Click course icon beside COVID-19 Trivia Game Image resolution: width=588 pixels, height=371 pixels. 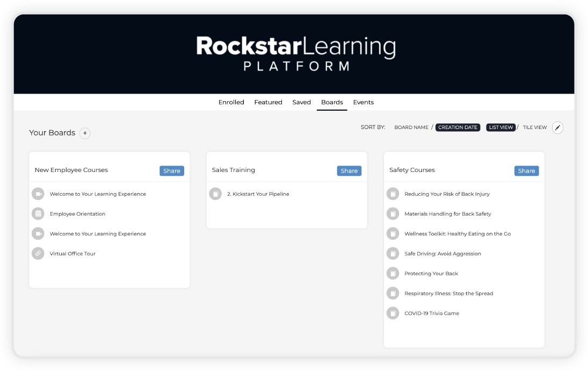coord(393,313)
